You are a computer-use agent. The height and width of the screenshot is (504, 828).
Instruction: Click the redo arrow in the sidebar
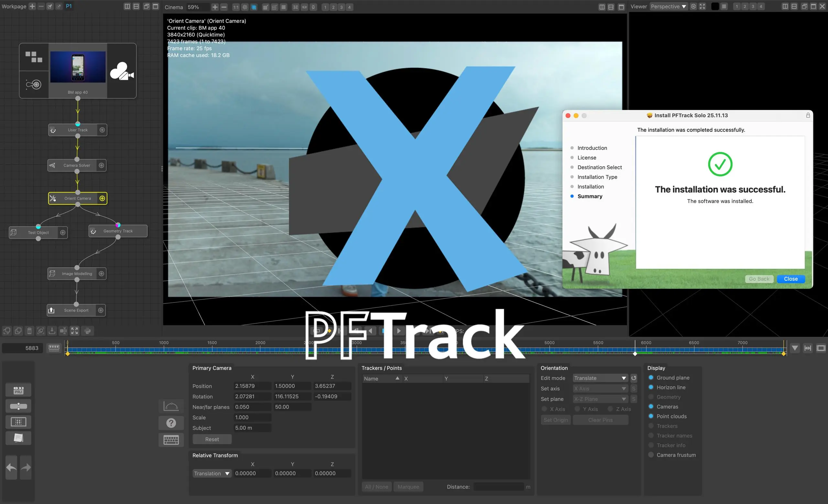coord(26,467)
